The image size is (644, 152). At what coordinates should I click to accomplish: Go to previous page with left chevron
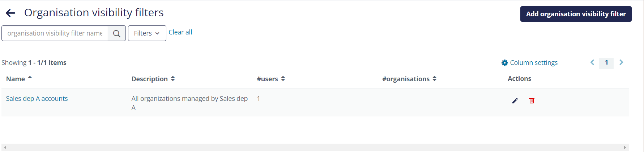[592, 62]
